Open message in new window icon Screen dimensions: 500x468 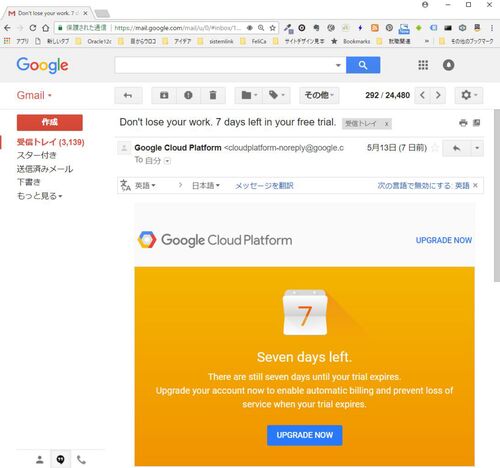(477, 123)
